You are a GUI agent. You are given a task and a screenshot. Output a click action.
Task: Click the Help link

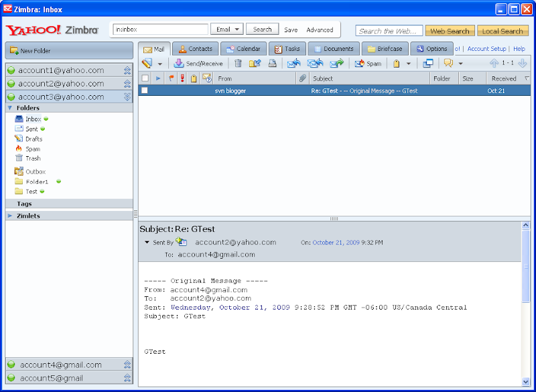point(519,49)
